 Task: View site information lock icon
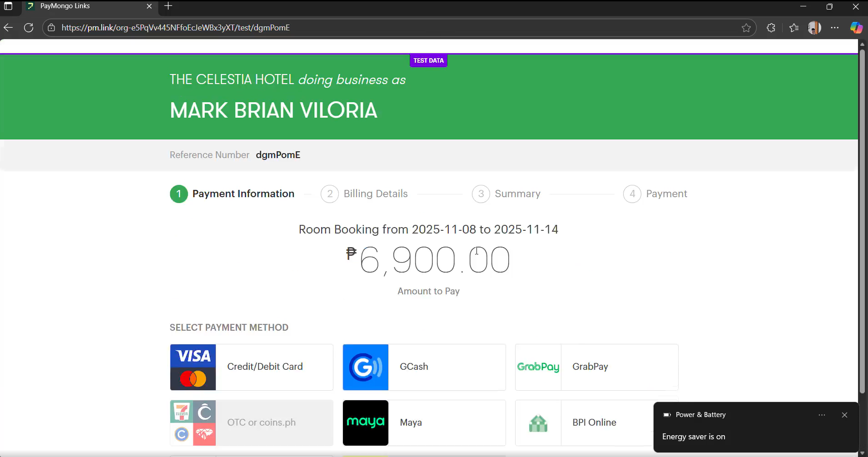pyautogui.click(x=51, y=28)
